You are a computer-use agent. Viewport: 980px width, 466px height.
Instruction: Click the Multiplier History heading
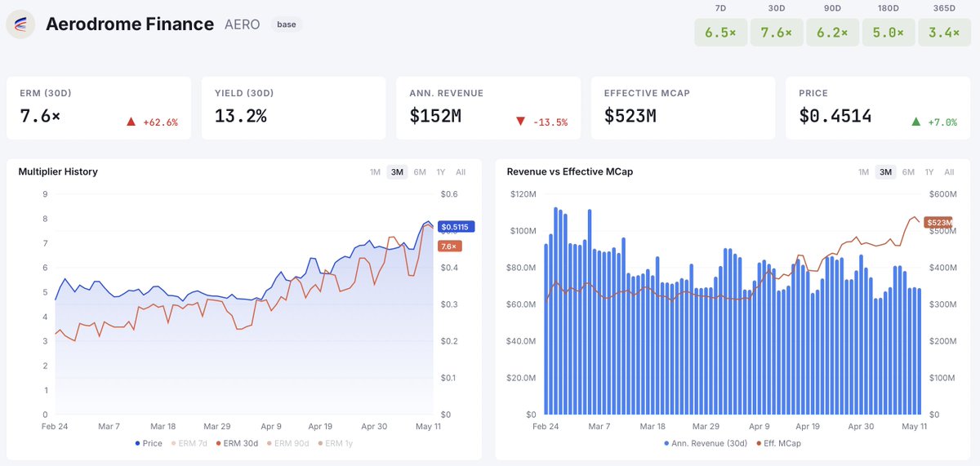(58, 172)
